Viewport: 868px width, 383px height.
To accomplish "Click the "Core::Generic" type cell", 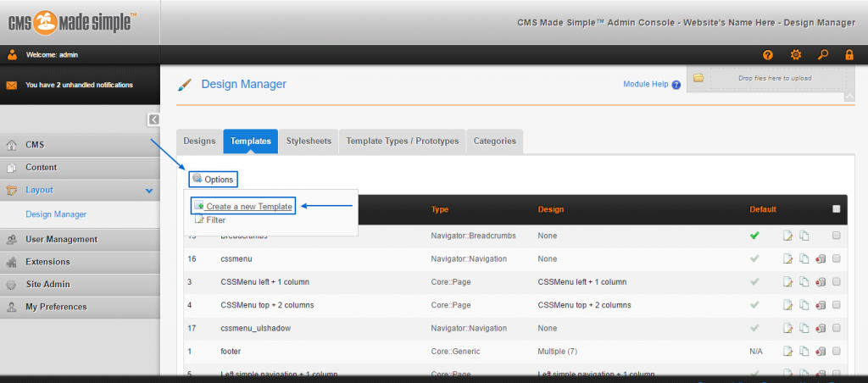I will pos(455,352).
